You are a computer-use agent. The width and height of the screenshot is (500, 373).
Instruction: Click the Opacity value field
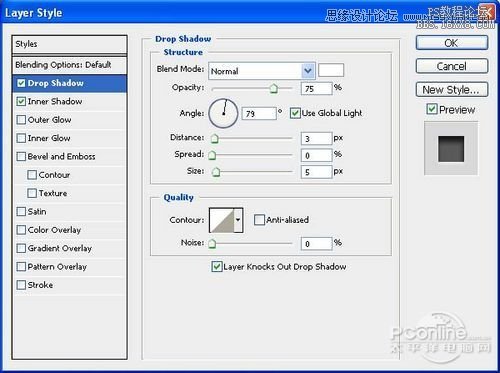[316, 89]
